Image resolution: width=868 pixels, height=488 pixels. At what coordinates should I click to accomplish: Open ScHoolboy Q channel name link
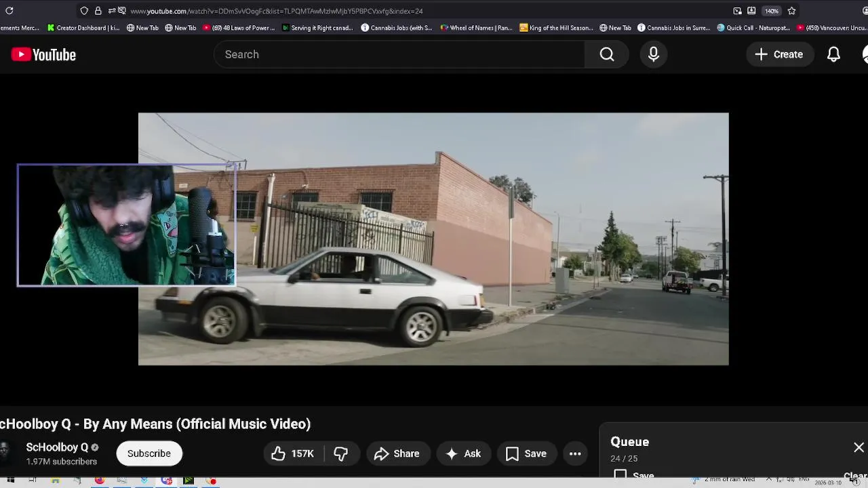57,447
